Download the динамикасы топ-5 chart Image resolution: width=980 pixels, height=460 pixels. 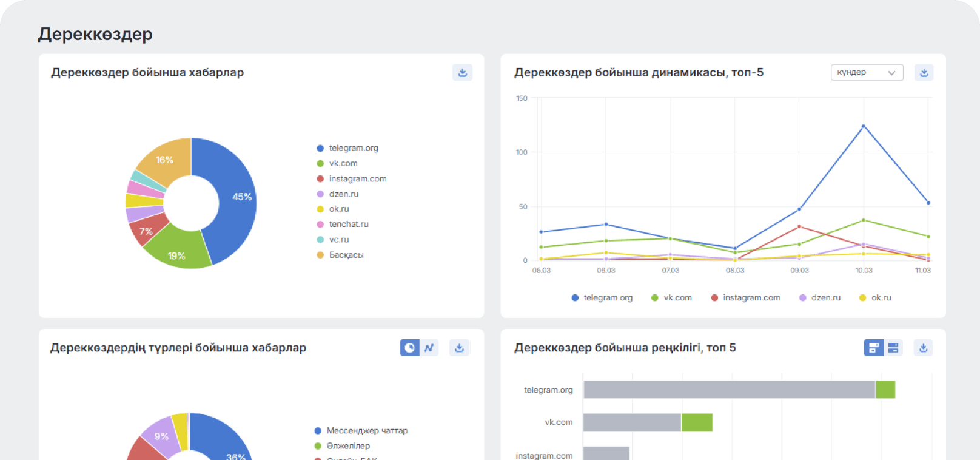point(924,73)
